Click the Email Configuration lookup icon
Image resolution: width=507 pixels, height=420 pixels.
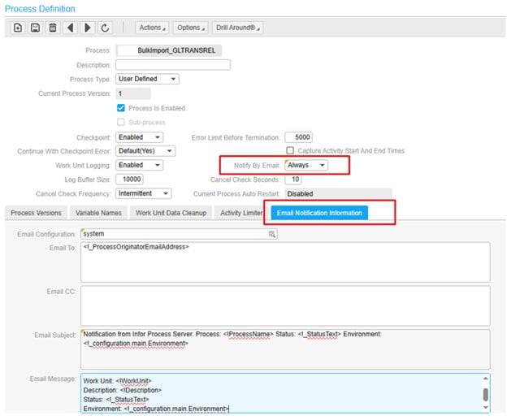[x=272, y=234]
